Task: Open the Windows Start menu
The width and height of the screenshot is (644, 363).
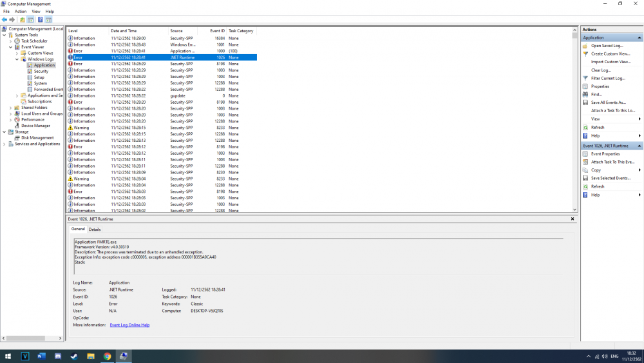Action: click(x=8, y=356)
